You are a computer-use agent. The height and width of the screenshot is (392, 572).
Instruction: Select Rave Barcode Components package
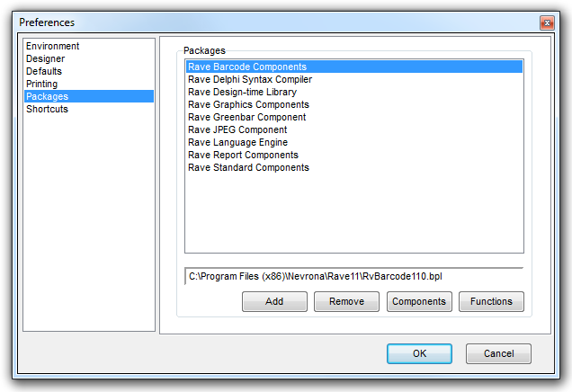(247, 67)
